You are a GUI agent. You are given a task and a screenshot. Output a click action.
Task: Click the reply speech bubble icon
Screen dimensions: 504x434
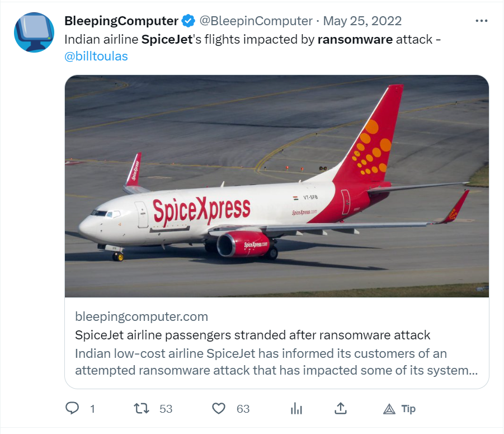click(x=72, y=408)
